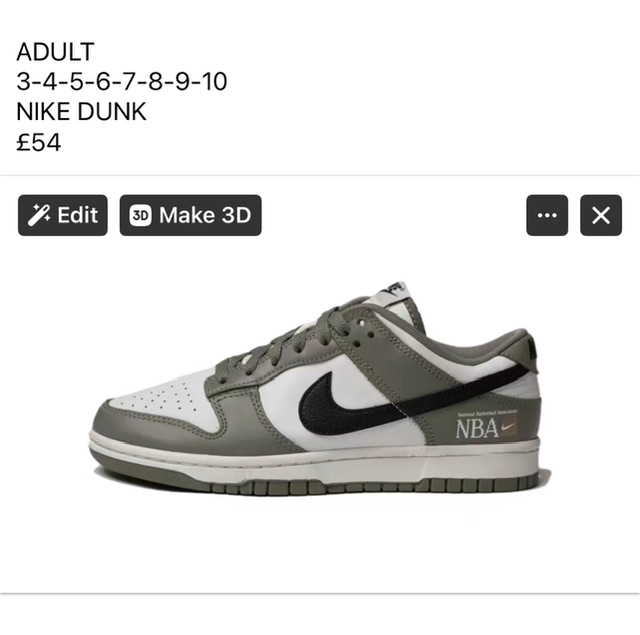Click the small gold swoosh beside NBA

[508, 427]
